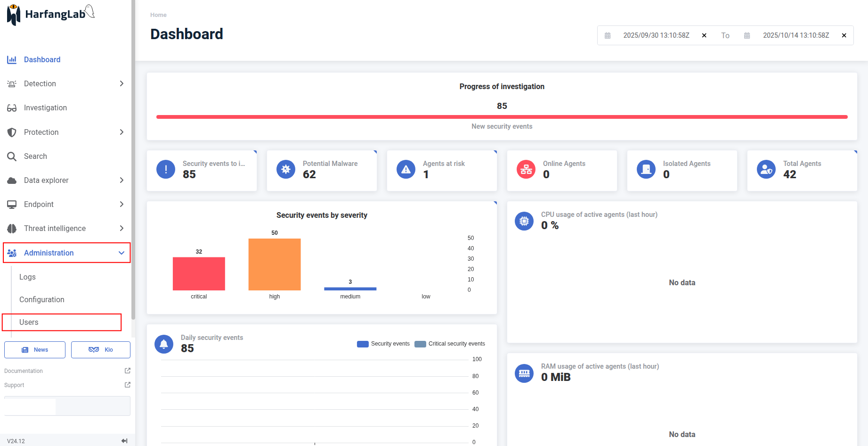Clear the end date field

[844, 36]
